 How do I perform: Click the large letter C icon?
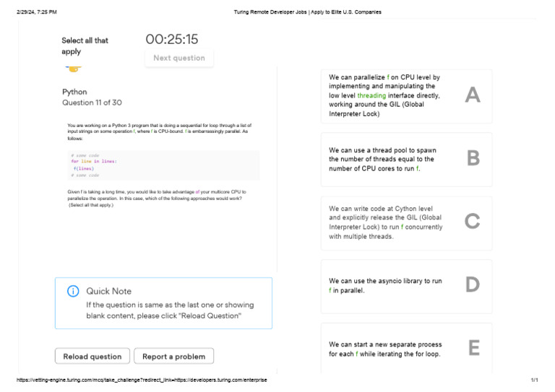coord(472,222)
